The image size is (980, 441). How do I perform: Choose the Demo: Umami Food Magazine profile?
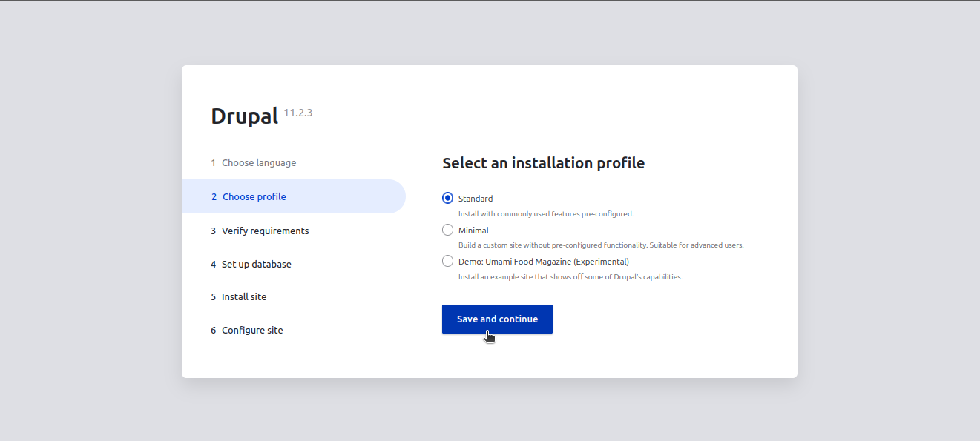pos(447,261)
